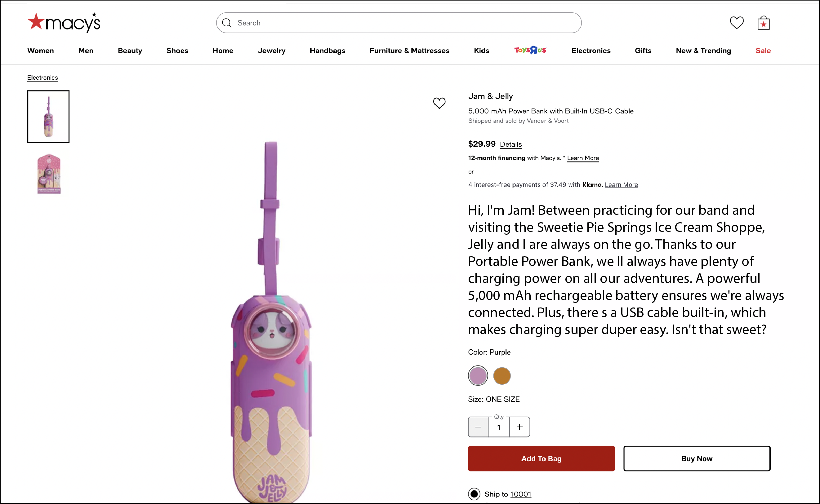Go to Macy's home via logo
820x504 pixels.
click(64, 23)
